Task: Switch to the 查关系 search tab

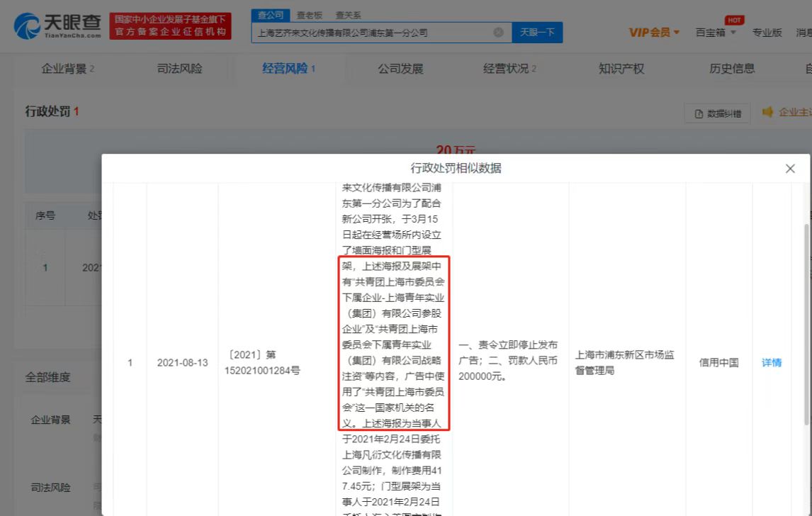Action: [x=348, y=15]
